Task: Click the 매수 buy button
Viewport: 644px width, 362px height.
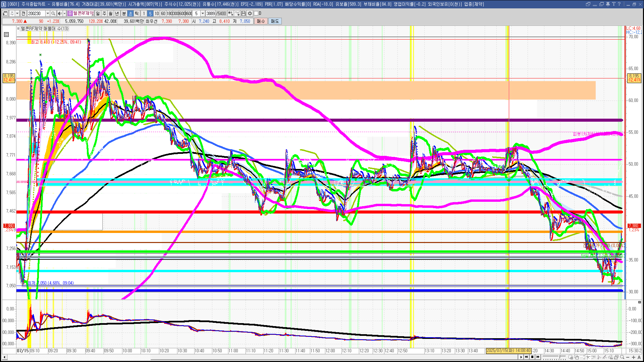Action: pos(261,21)
